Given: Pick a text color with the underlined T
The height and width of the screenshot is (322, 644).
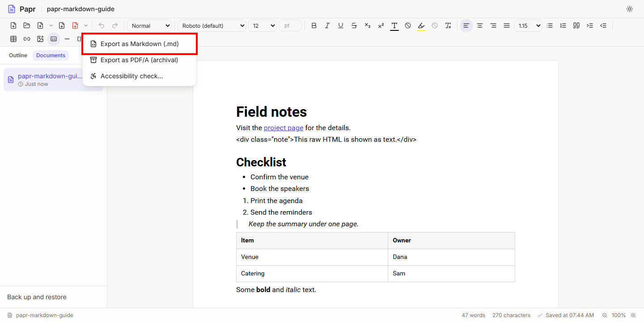Looking at the screenshot, I should pyautogui.click(x=394, y=25).
